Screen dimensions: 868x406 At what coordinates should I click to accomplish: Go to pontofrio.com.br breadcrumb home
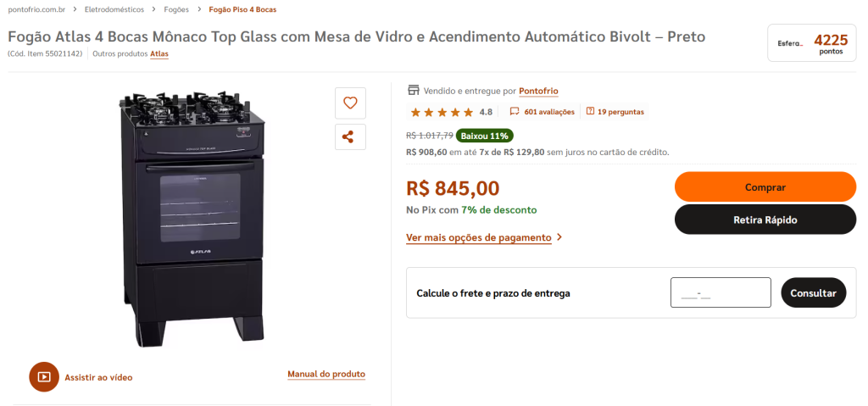[x=36, y=9]
